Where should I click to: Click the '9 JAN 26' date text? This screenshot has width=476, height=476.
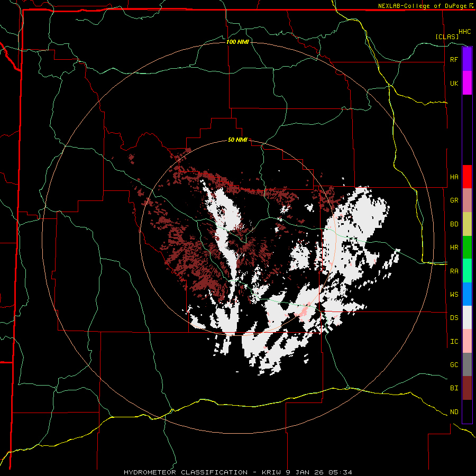305,472
